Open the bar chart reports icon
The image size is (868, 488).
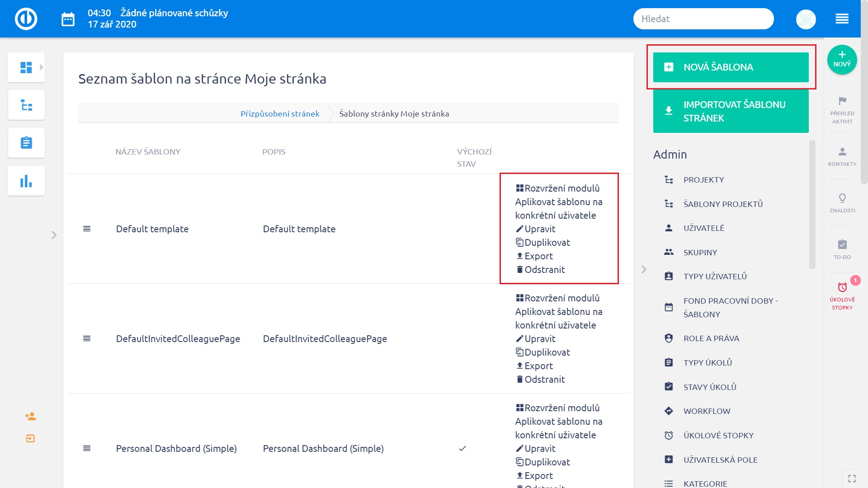[x=26, y=181]
